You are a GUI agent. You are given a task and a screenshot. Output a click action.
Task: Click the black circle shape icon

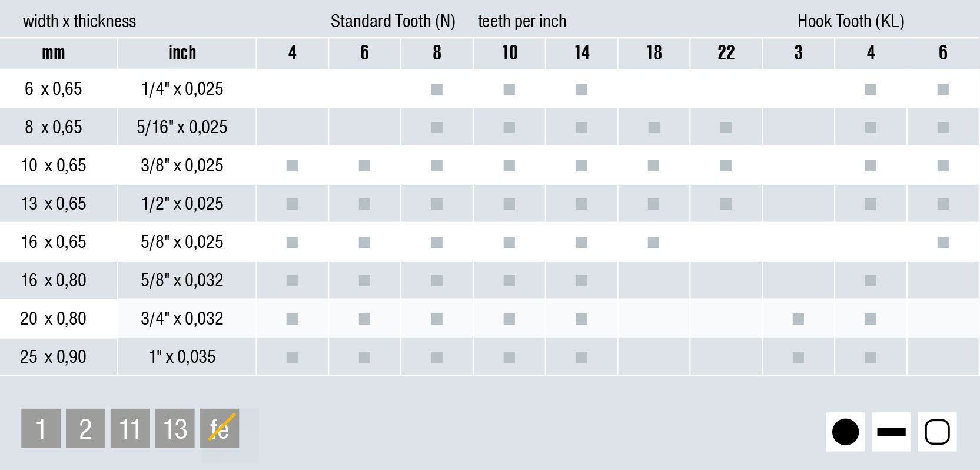click(x=845, y=432)
